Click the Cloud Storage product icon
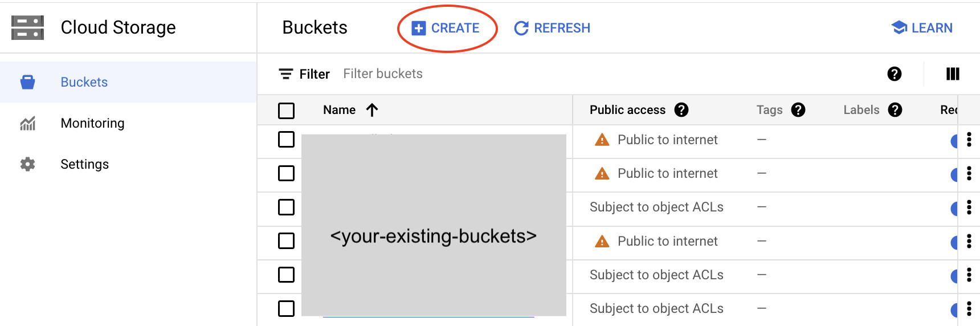Image resolution: width=980 pixels, height=326 pixels. click(x=27, y=27)
